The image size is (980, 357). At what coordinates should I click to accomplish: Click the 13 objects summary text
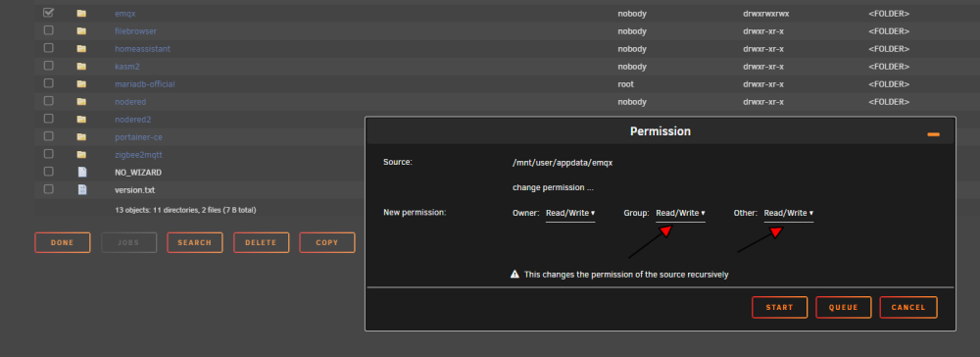[x=185, y=210]
